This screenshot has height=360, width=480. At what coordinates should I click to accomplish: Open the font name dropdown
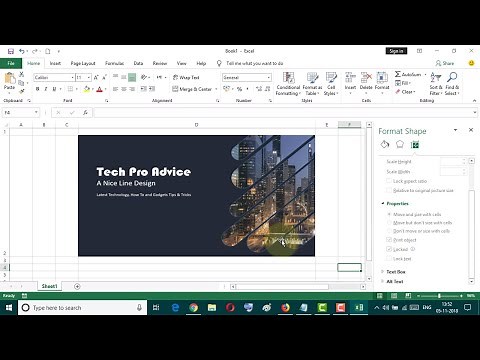72,77
